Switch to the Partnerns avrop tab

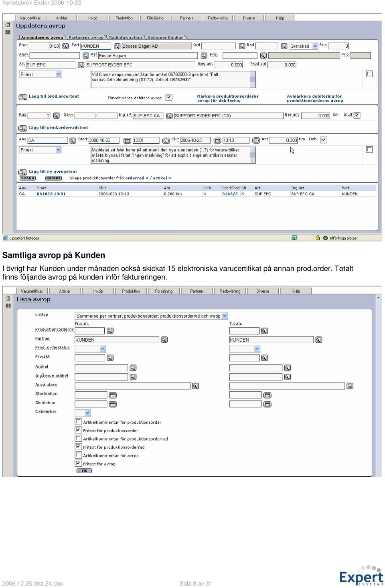86,38
